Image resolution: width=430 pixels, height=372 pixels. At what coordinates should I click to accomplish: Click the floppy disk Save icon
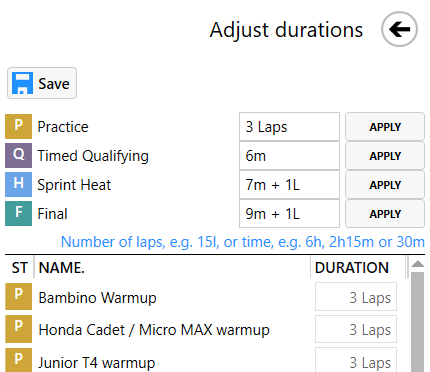click(x=22, y=83)
